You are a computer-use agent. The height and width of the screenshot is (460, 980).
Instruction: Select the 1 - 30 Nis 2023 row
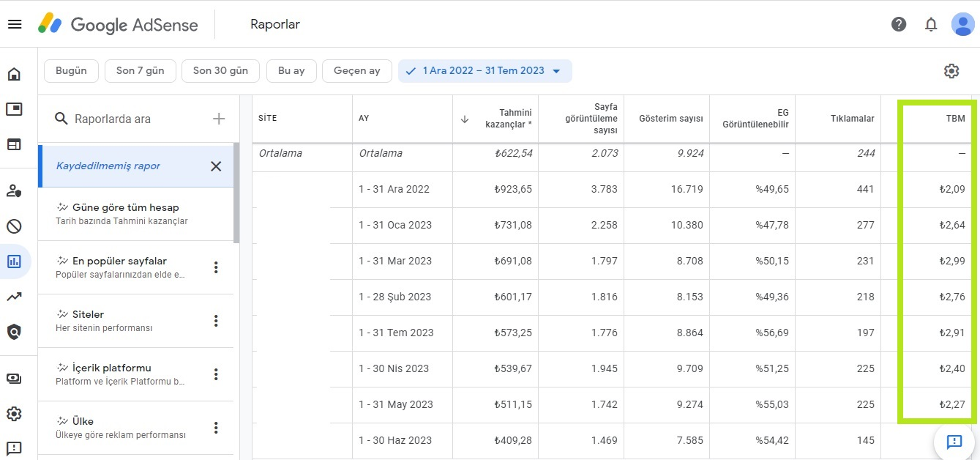[613, 369]
